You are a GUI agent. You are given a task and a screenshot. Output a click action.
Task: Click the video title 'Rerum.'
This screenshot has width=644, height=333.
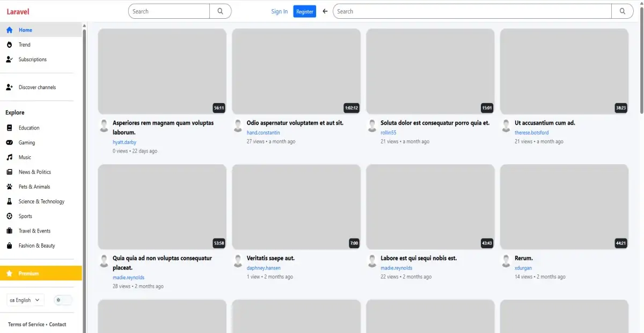(x=524, y=258)
